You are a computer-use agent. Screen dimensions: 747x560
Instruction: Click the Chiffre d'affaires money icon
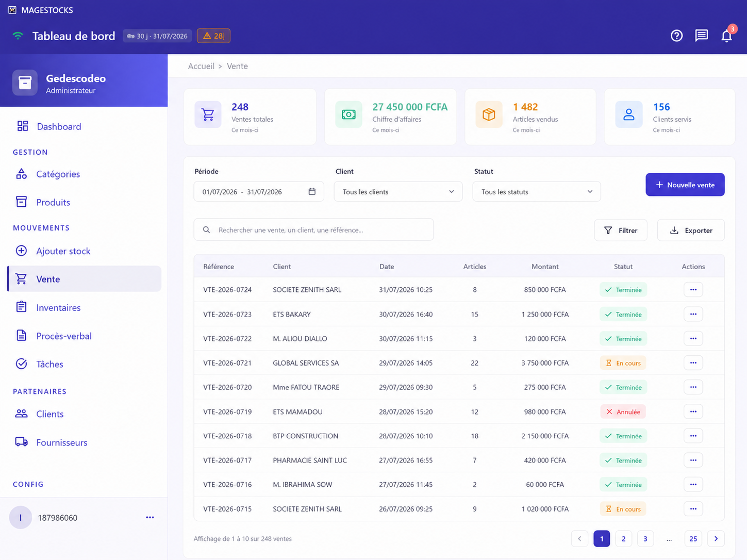pyautogui.click(x=348, y=114)
